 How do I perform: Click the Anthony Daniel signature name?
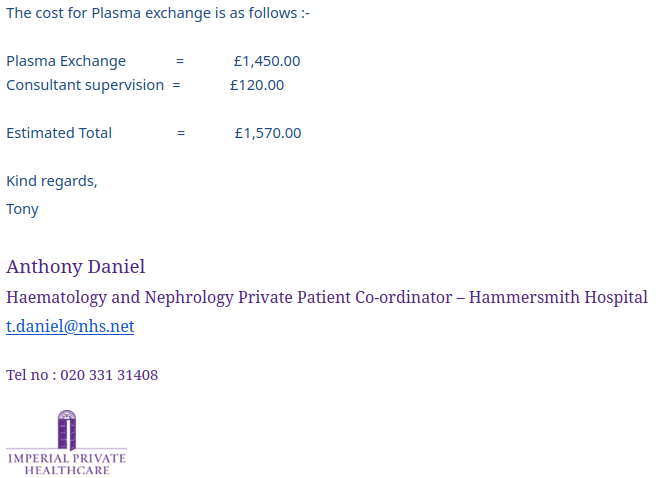(76, 267)
